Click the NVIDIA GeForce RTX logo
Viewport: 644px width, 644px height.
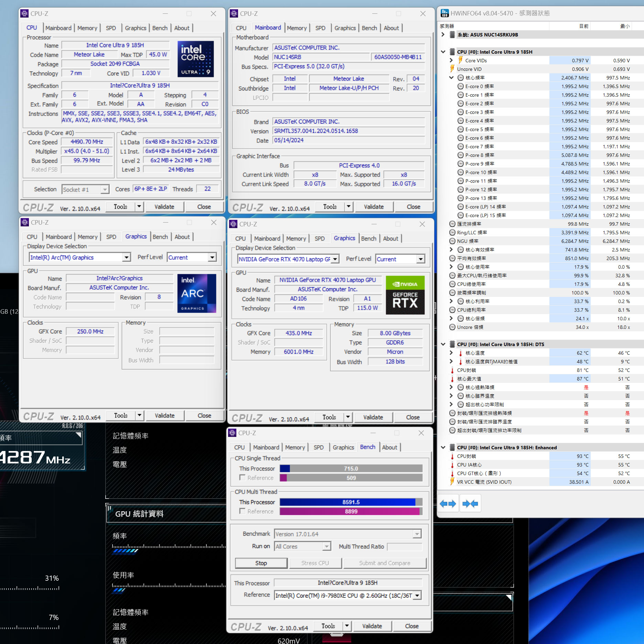click(405, 295)
